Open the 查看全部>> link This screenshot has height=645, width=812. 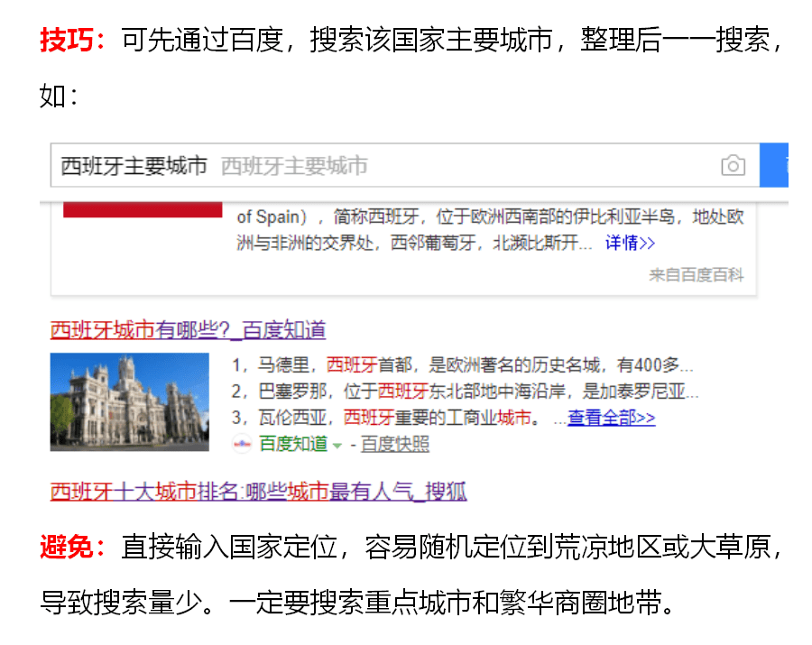(x=611, y=418)
